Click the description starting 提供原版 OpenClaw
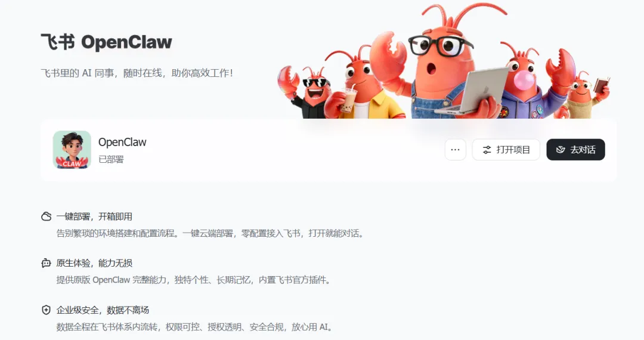 193,280
